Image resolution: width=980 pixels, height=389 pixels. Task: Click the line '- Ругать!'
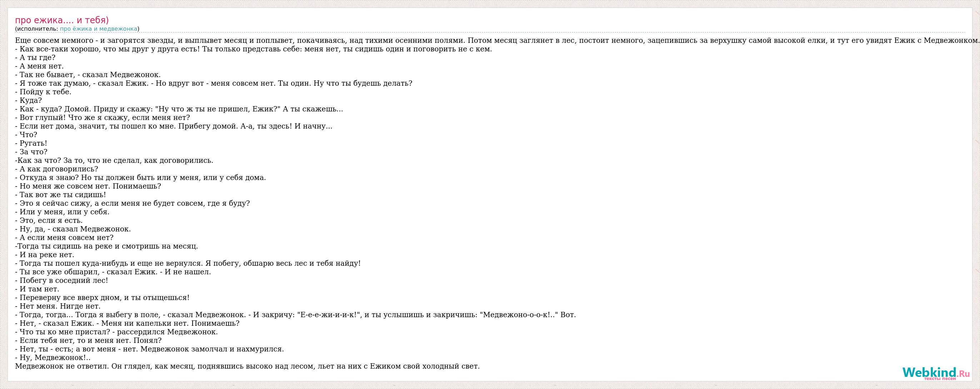[31, 143]
